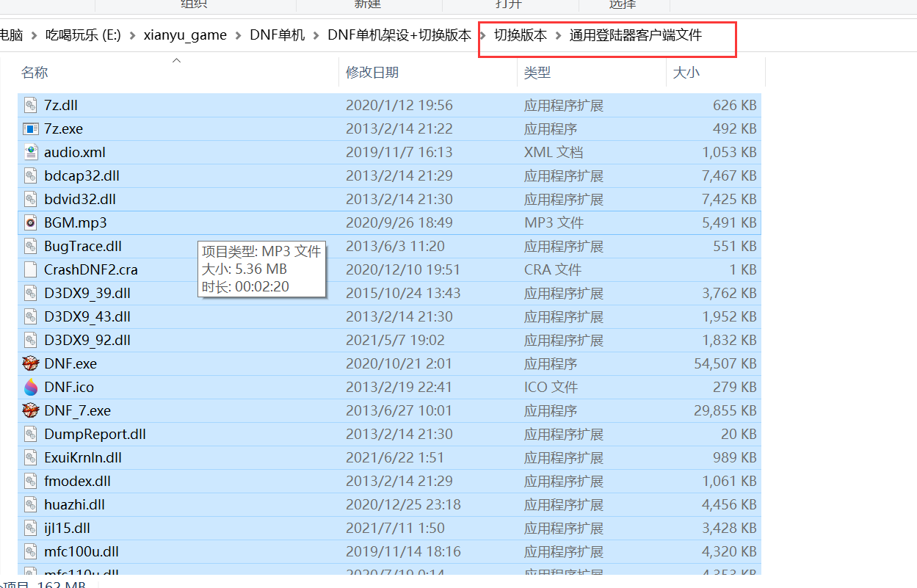Image resolution: width=917 pixels, height=588 pixels.
Task: Click the huazhi.dll file icon
Action: pyautogui.click(x=30, y=504)
